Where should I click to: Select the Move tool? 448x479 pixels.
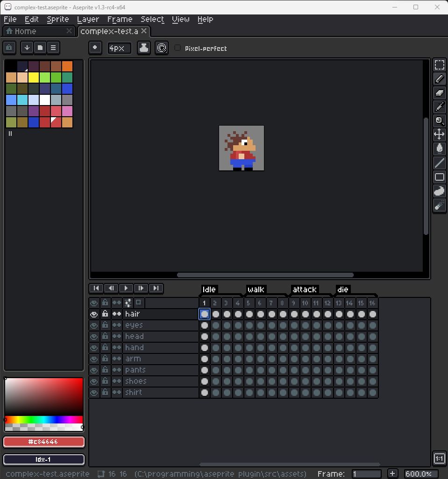440,134
